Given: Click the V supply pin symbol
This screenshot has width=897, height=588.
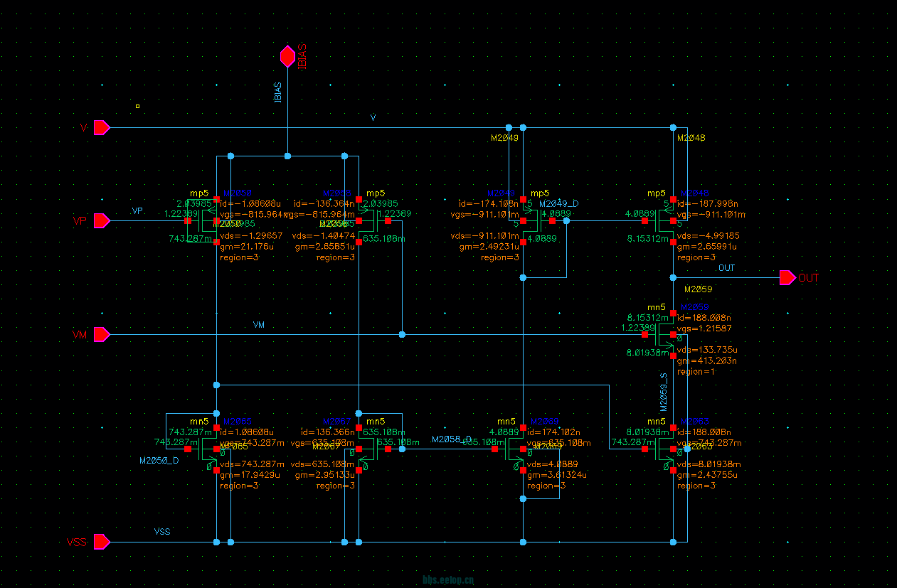Looking at the screenshot, I should 102,128.
